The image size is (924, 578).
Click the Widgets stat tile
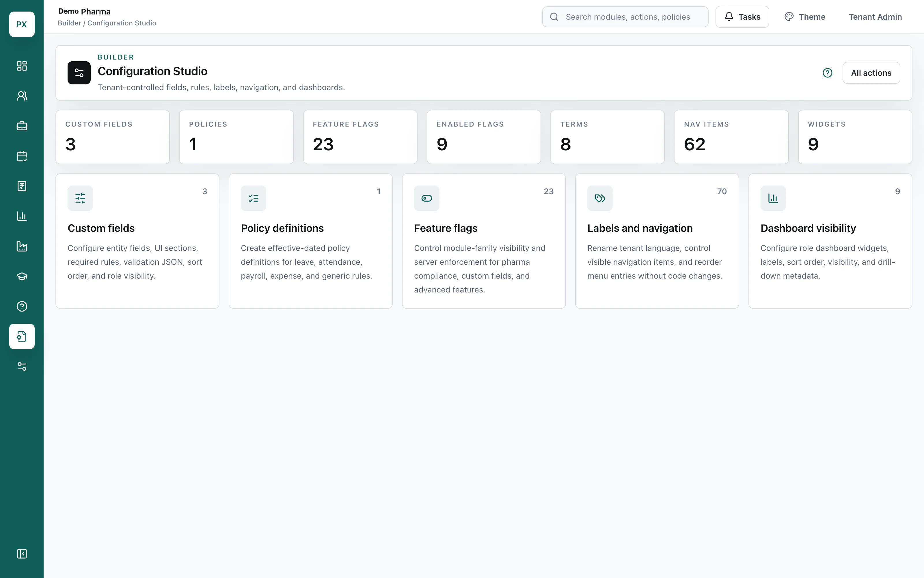(855, 137)
